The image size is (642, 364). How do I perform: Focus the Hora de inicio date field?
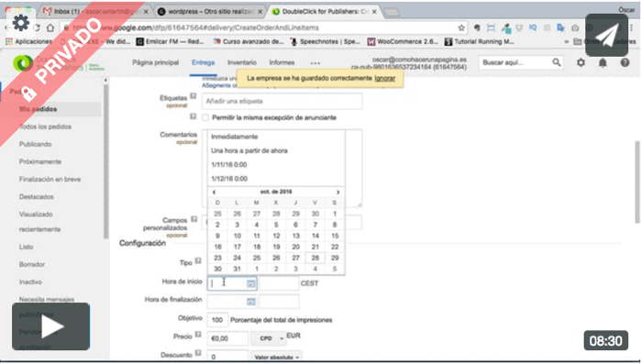pos(232,283)
